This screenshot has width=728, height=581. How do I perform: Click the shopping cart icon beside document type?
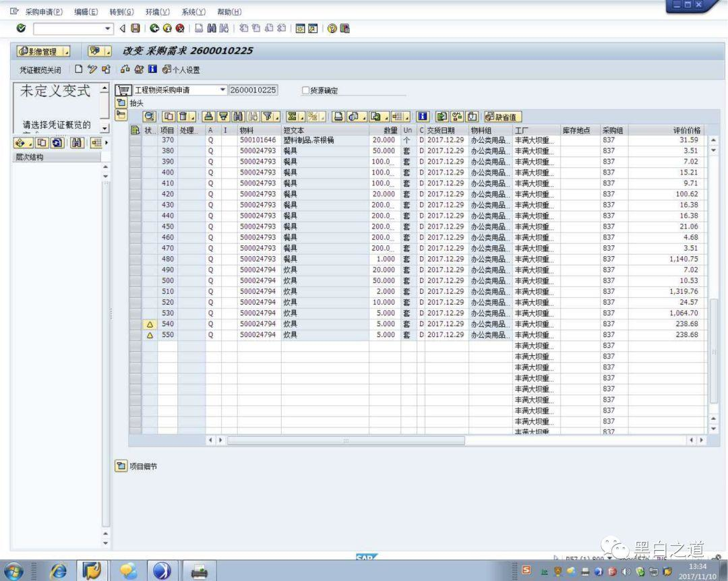point(123,90)
